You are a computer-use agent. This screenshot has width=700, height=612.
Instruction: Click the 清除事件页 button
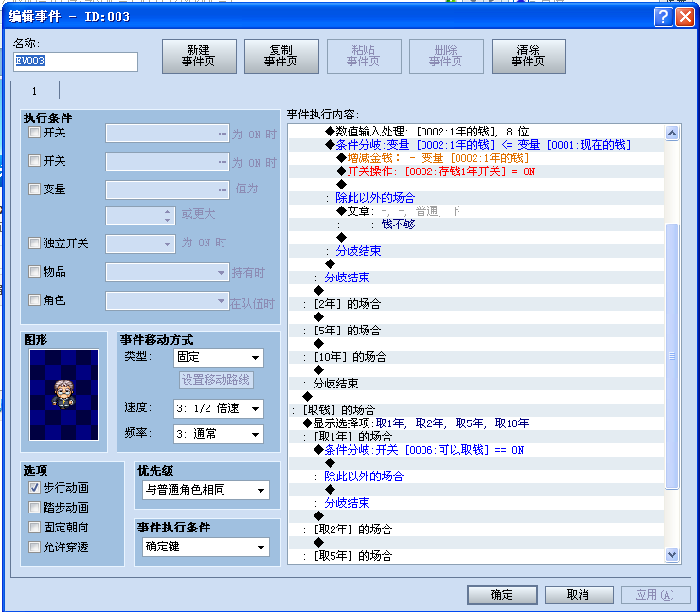click(x=529, y=56)
